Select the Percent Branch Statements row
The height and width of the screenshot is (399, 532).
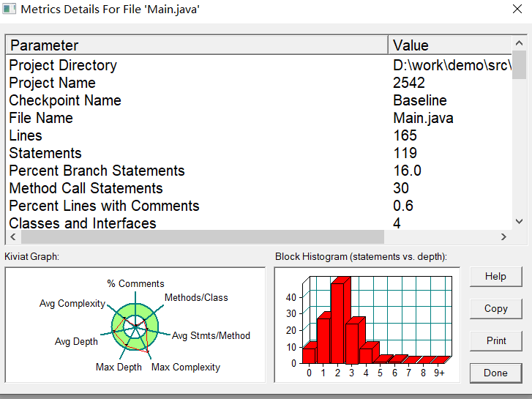(x=258, y=171)
